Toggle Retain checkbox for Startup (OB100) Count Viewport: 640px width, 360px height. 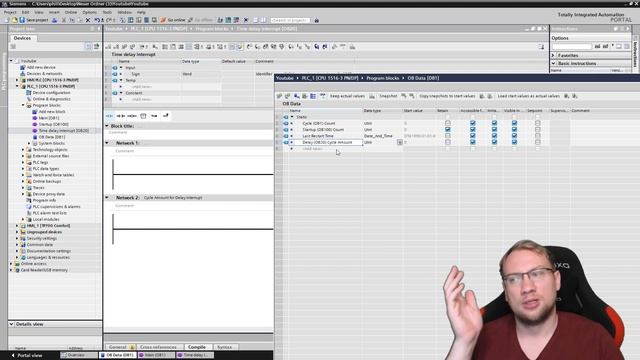click(448, 129)
